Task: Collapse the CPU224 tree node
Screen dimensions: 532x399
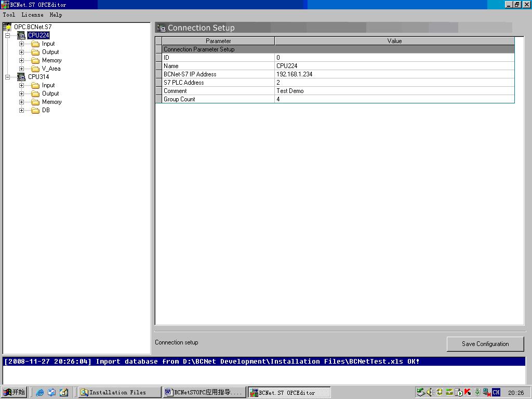Action: click(x=7, y=35)
